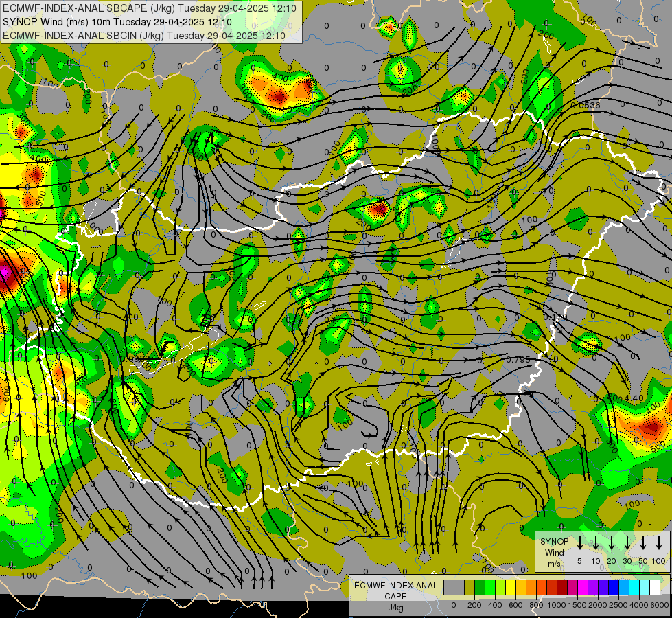Click the 'ECMWF-INDEX-ANAL SBCIN' title line

(x=143, y=36)
